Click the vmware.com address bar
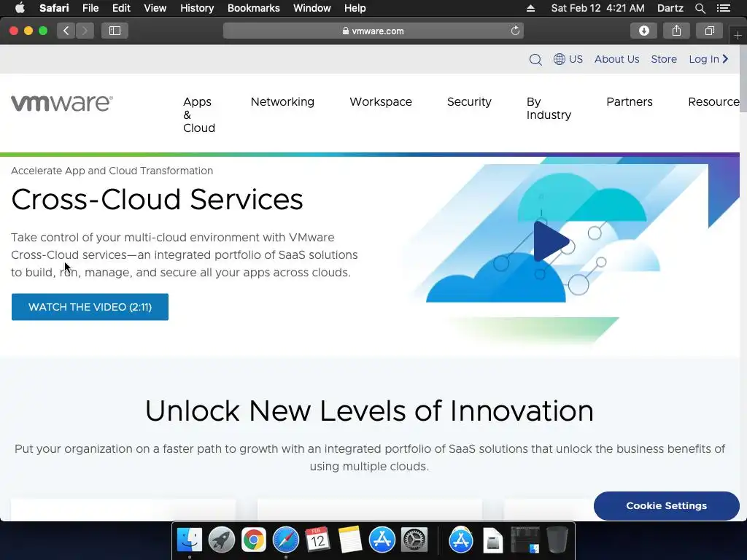This screenshot has width=747, height=560. coord(373,31)
